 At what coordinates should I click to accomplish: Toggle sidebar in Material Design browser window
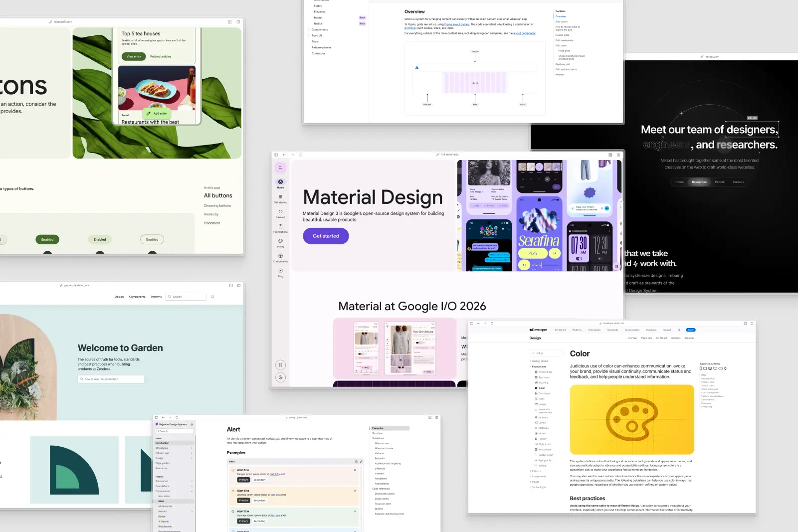pos(276,155)
